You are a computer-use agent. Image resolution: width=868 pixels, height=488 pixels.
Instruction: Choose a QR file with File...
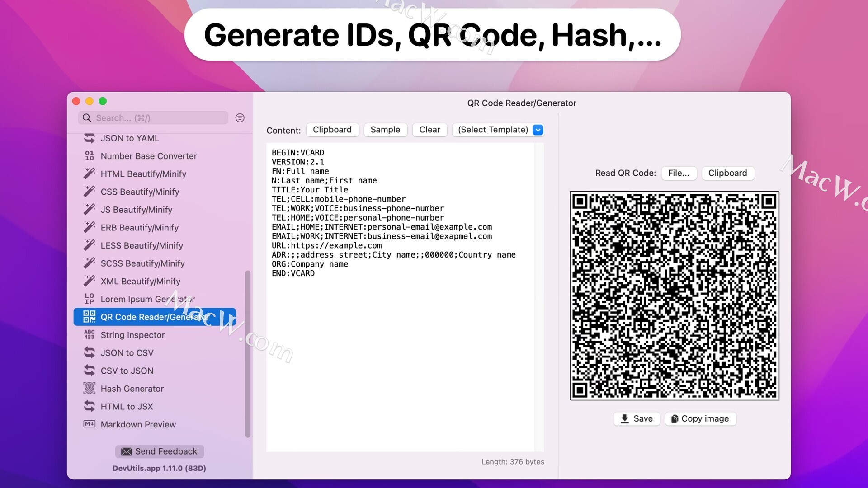tap(678, 173)
